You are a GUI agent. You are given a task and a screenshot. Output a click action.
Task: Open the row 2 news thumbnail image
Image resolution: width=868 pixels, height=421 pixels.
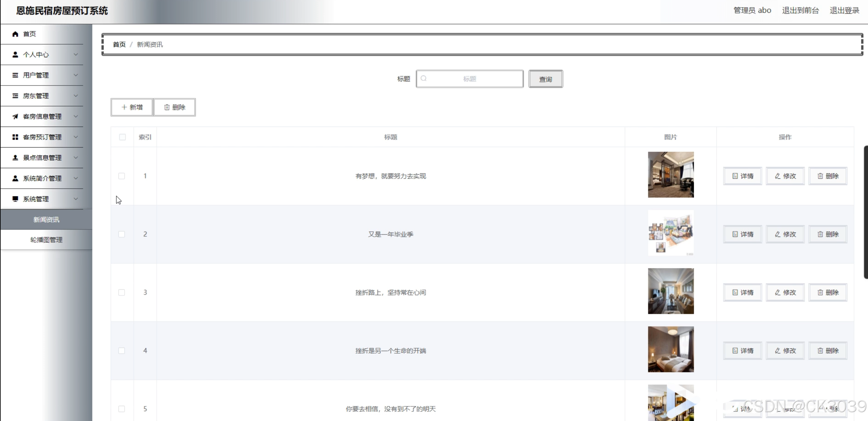click(671, 233)
